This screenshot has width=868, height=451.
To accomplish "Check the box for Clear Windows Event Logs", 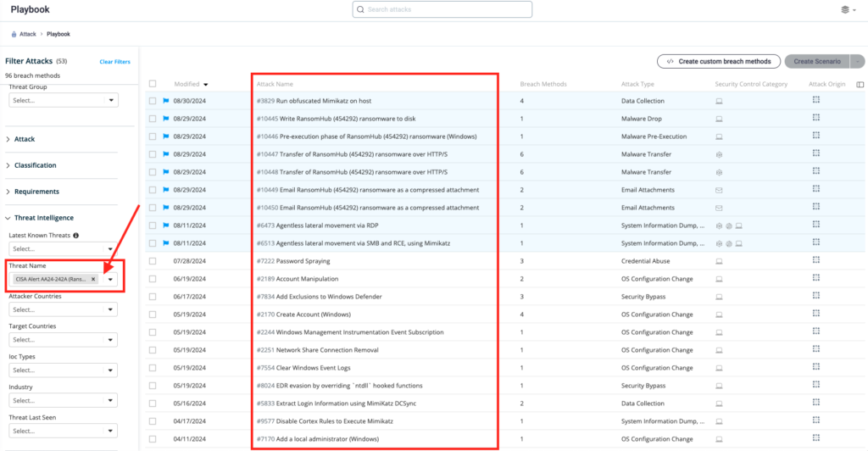I will [153, 368].
